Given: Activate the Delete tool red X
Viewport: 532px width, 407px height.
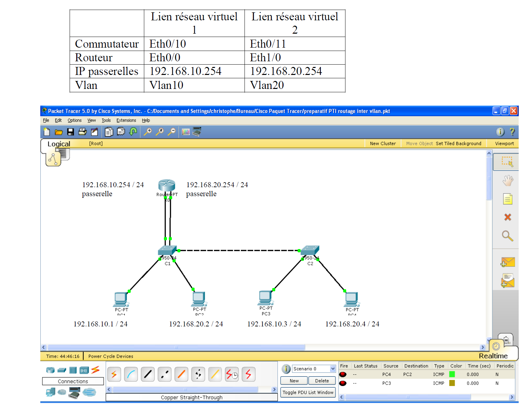Looking at the screenshot, I should click(x=507, y=217).
